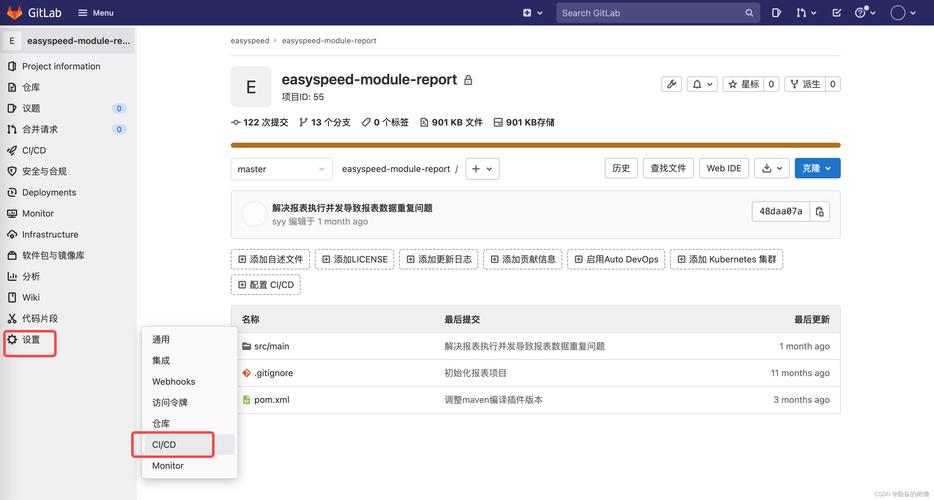
Task: Open the notification bell dropdown
Action: [702, 84]
